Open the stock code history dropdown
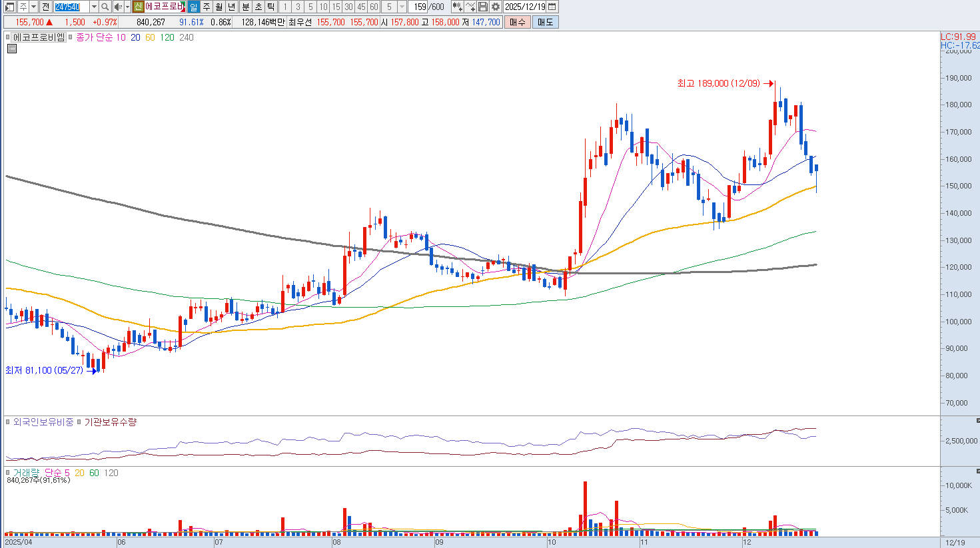The width and height of the screenshot is (980, 548). click(x=93, y=7)
